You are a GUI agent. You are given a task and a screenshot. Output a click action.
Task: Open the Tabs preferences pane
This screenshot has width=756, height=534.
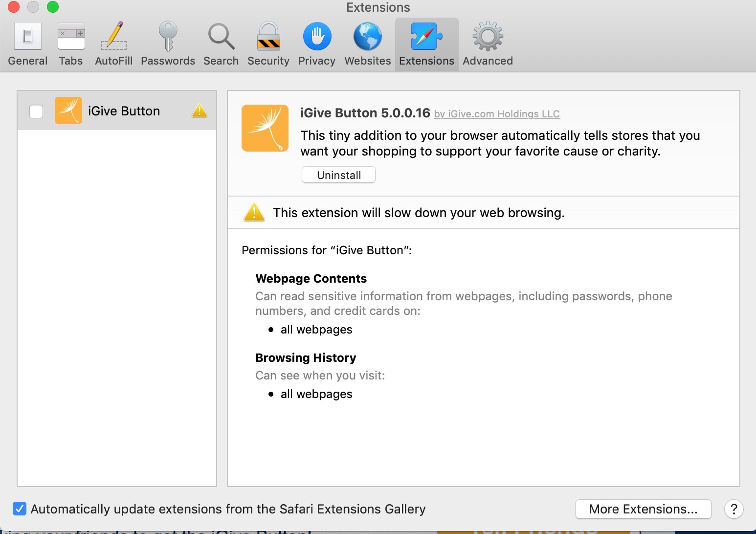[71, 44]
